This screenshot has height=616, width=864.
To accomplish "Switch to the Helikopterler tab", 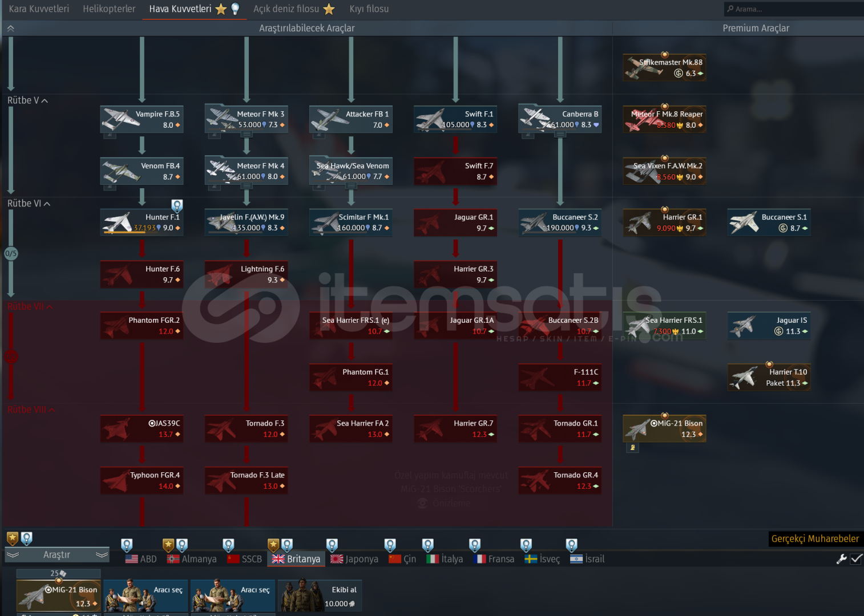I will [x=109, y=9].
